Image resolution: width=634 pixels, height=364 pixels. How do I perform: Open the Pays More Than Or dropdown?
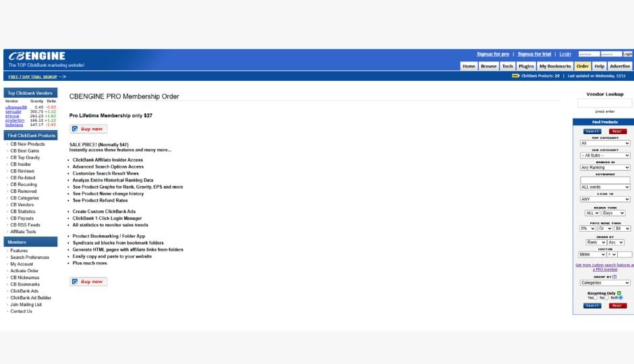point(605,229)
